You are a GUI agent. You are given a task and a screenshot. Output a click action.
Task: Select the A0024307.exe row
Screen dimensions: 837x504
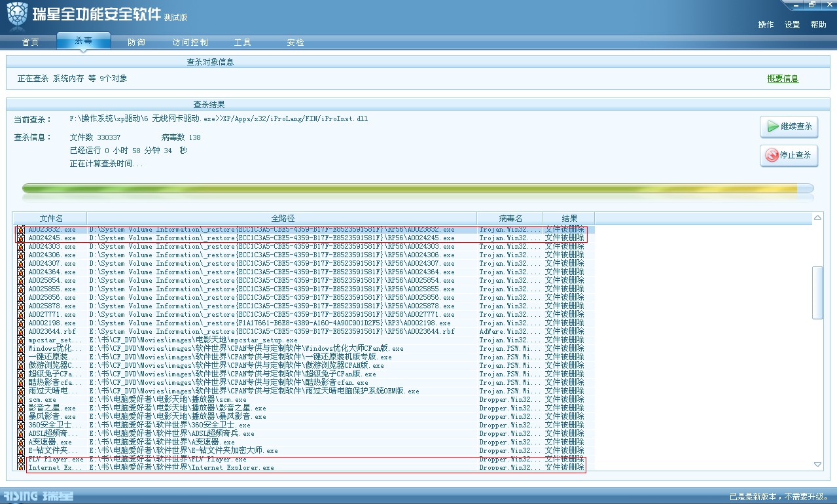click(305, 264)
